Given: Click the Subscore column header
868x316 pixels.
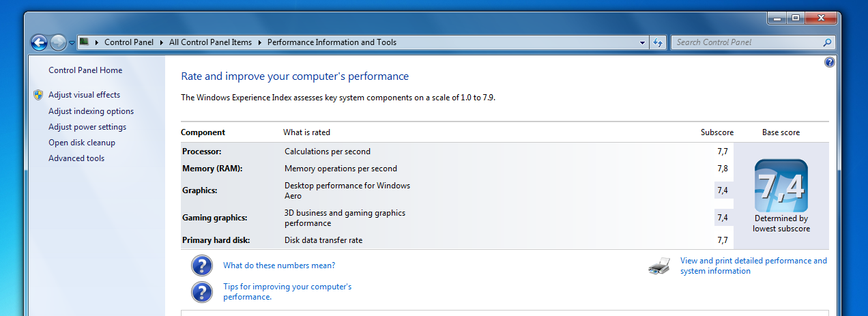Looking at the screenshot, I should tap(717, 132).
